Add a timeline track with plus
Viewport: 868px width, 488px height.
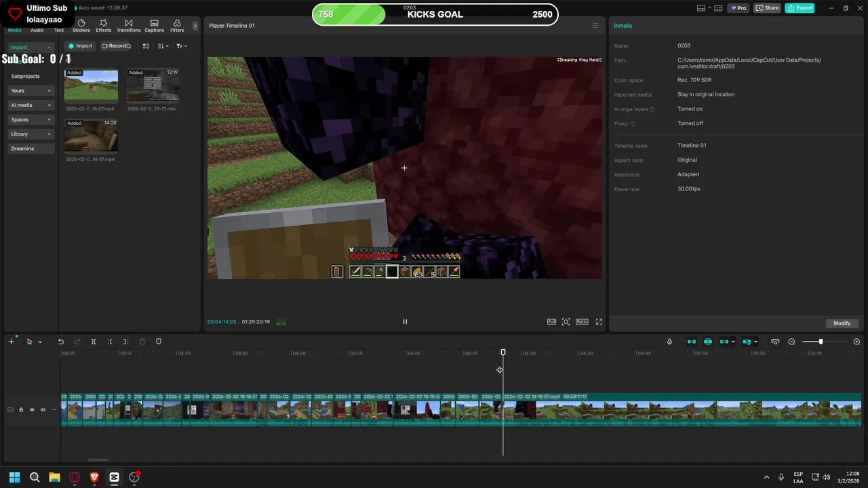tap(11, 342)
